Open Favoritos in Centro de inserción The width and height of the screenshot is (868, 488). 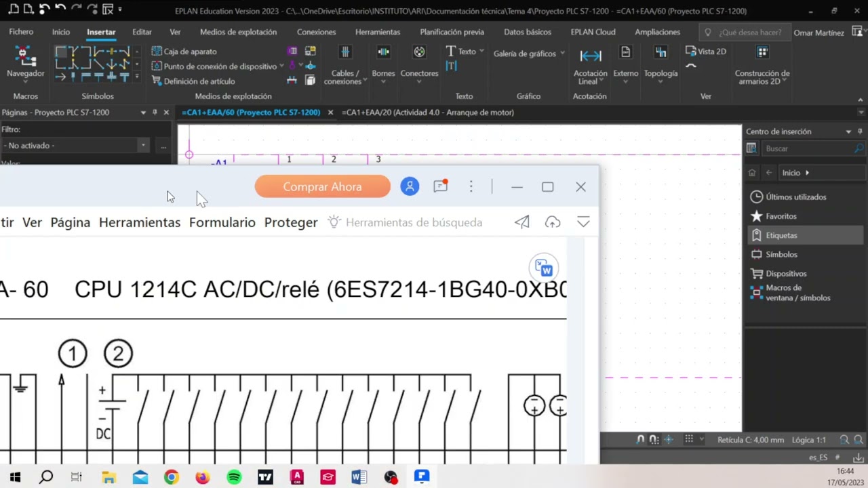(x=774, y=216)
